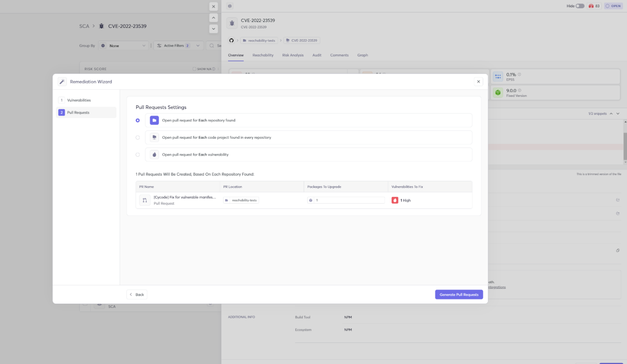Click the EPSS score icon
627x364 pixels.
click(x=498, y=77)
